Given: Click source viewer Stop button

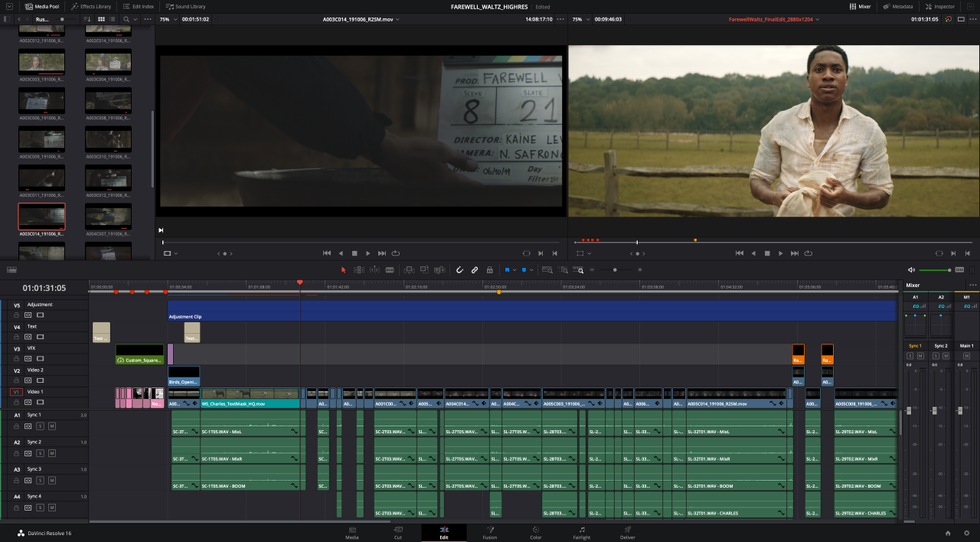Looking at the screenshot, I should pyautogui.click(x=354, y=253).
